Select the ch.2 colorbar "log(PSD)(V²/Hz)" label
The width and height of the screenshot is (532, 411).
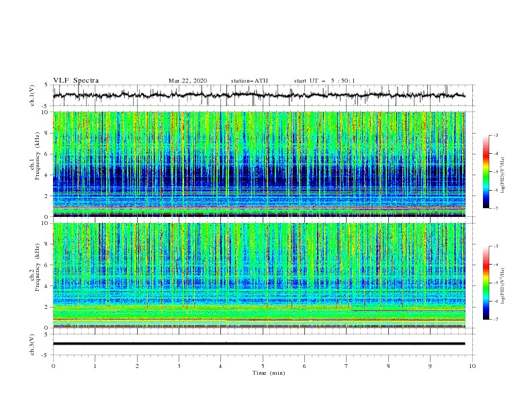[502, 286]
